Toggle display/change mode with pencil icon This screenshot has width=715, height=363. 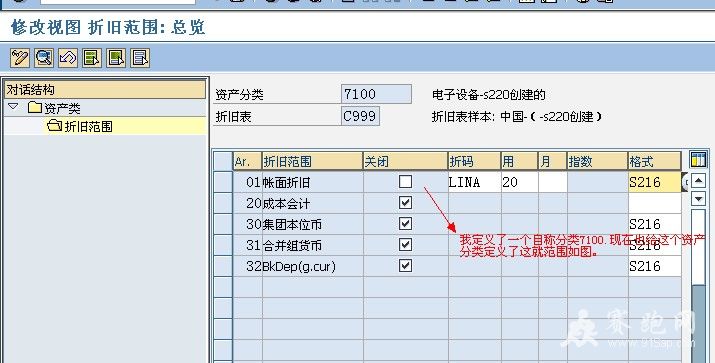(20, 58)
